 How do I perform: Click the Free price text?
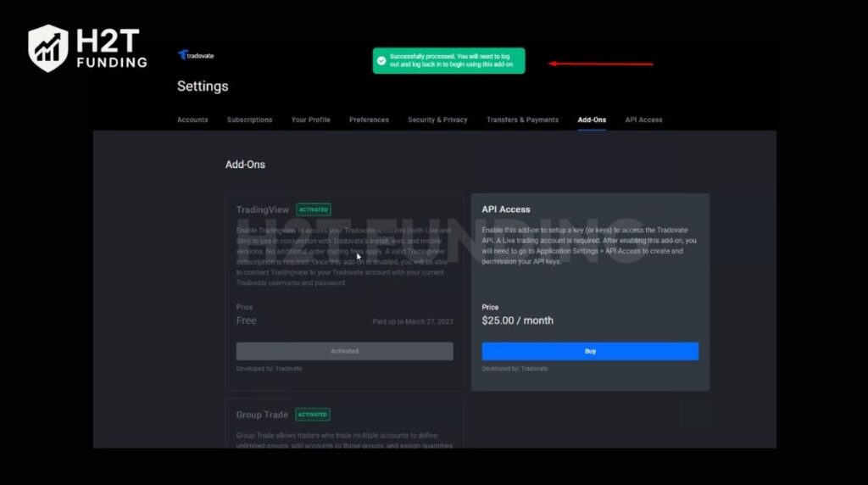[247, 321]
